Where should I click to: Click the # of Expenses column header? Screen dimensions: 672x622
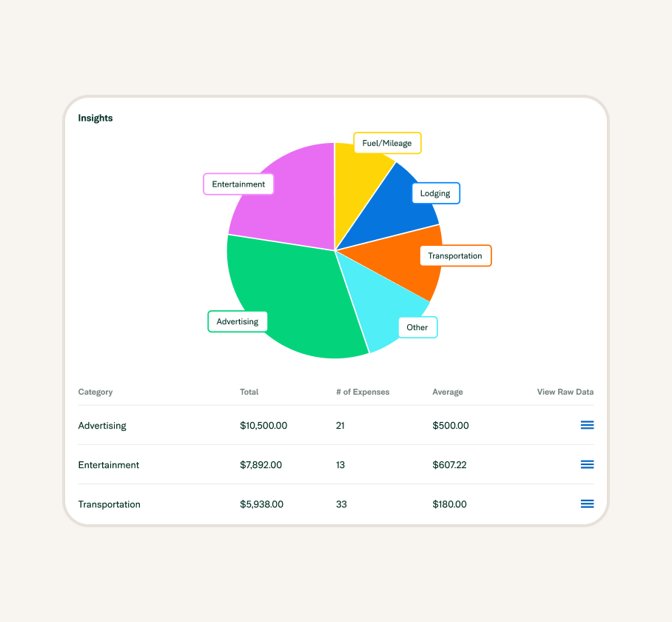(363, 392)
